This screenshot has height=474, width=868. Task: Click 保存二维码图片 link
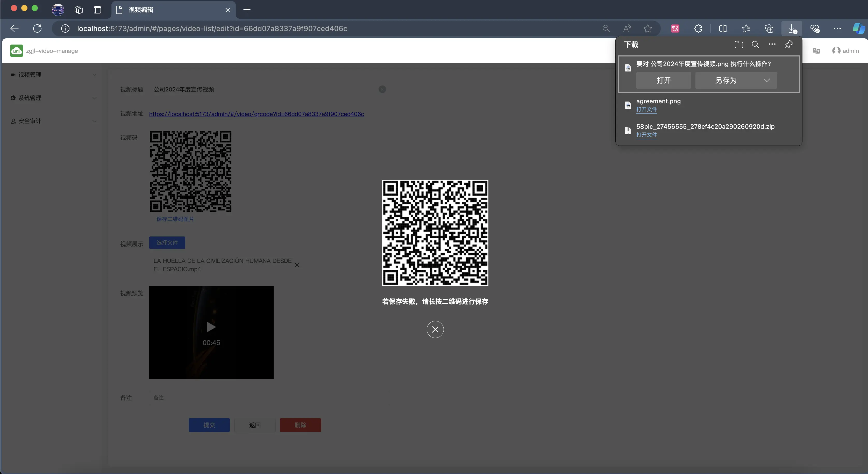175,219
